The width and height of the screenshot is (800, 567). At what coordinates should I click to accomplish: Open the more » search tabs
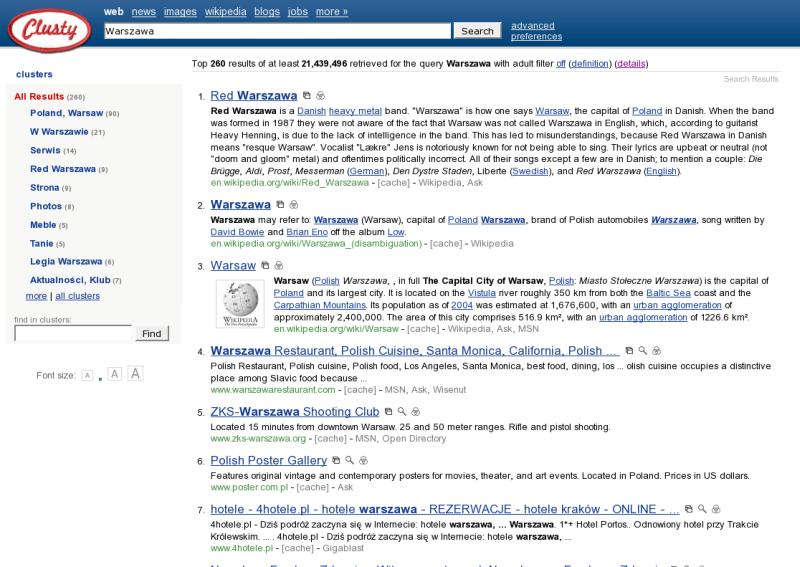332,12
